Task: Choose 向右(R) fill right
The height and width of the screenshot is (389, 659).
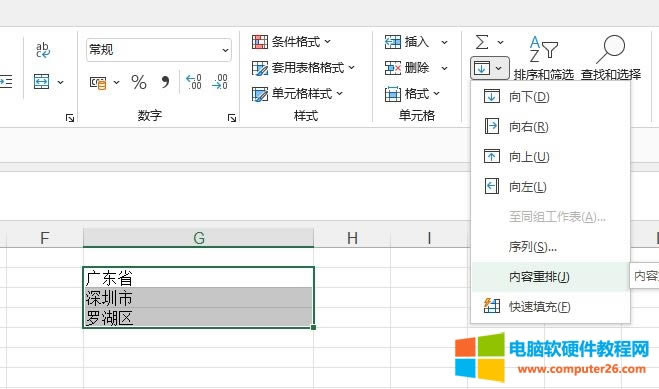Action: point(551,127)
